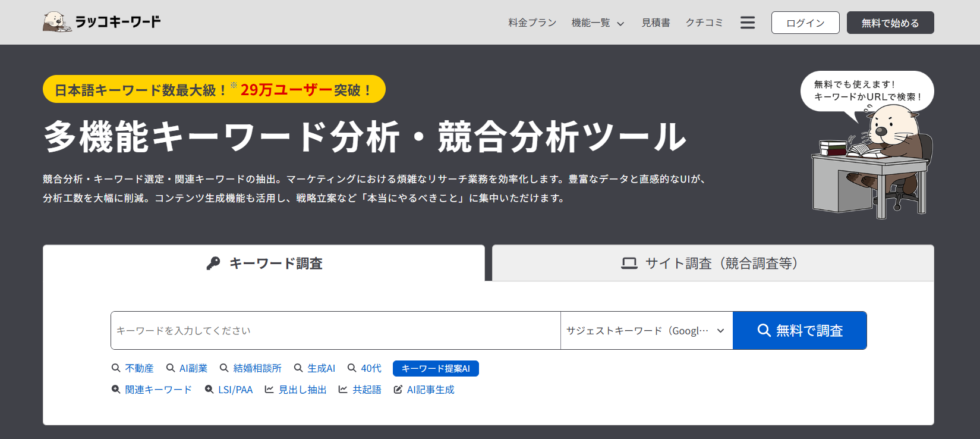Click the chart icon beside 見出し抽出

click(269, 390)
